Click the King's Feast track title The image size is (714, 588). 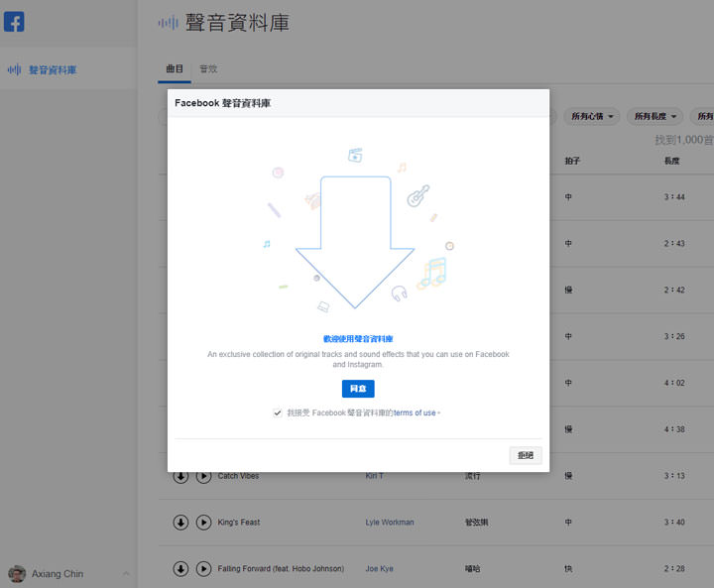(x=239, y=522)
